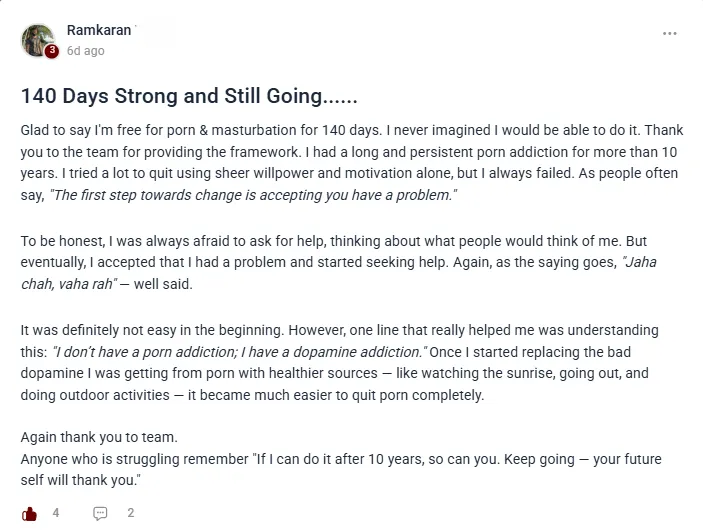Click the 'It was definitely not easy' paragraph

coord(339,362)
